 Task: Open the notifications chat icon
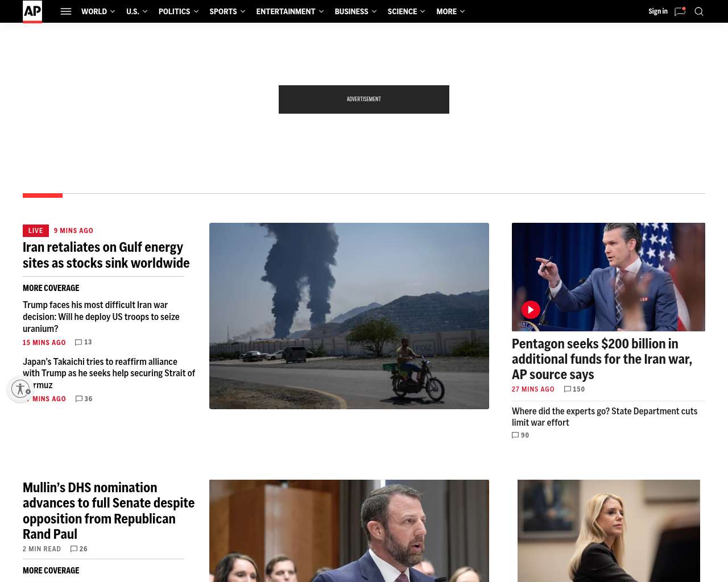click(680, 11)
